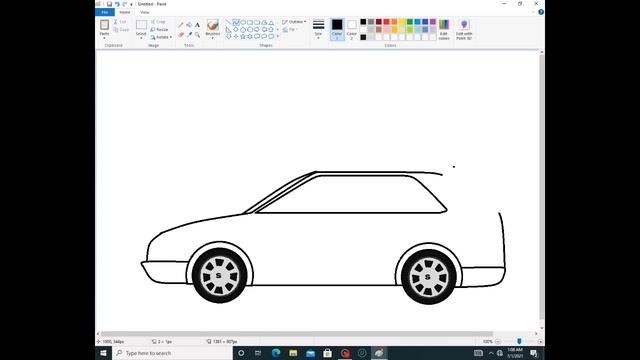Click the Undo arrow in title bar
The image size is (640, 360).
pos(117,4)
